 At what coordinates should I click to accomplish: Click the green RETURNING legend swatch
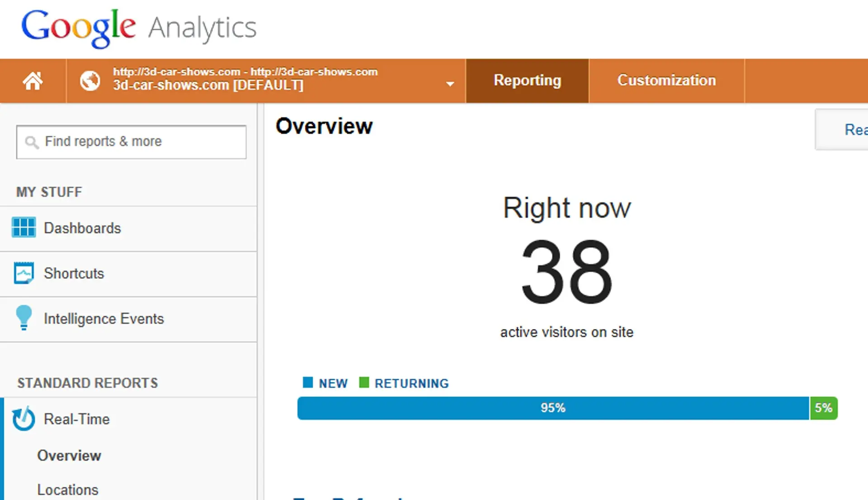pyautogui.click(x=364, y=382)
